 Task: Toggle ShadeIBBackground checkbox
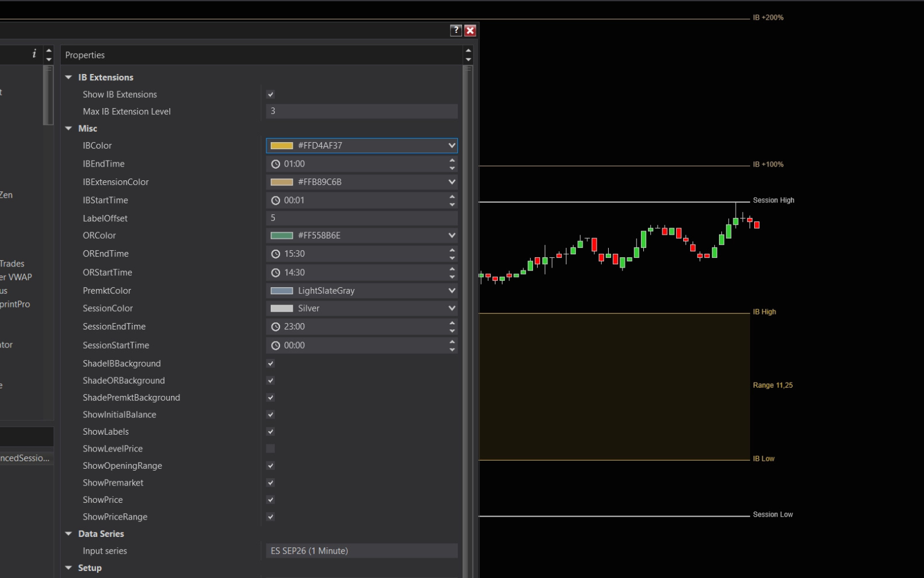270,364
